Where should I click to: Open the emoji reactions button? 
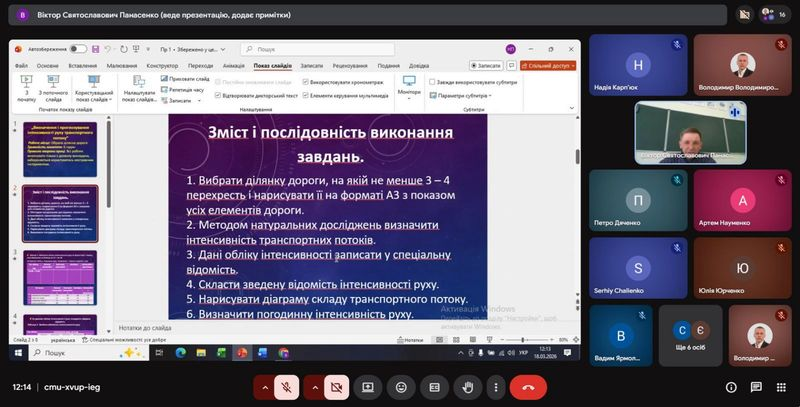401,387
